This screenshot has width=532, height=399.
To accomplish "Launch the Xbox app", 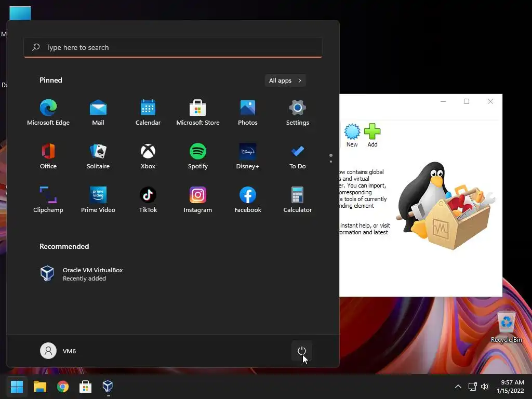I will tap(148, 156).
